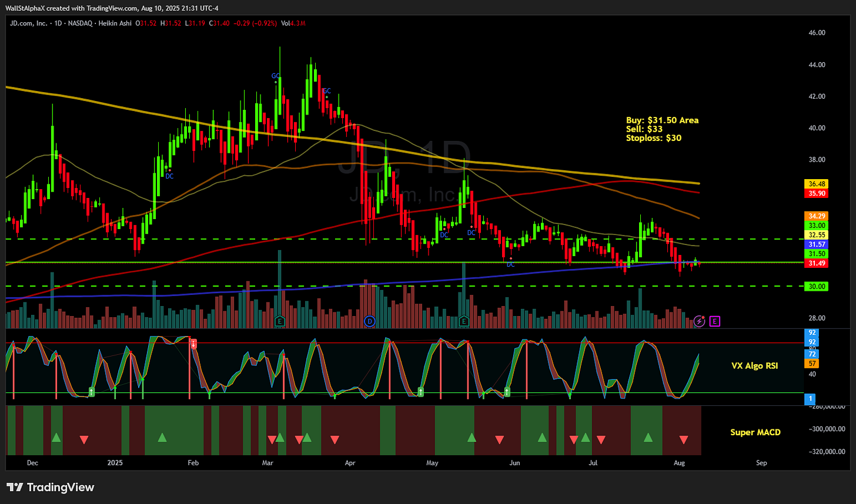Select the 31.49 red last price label
This screenshot has width=856, height=504.
pyautogui.click(x=815, y=263)
